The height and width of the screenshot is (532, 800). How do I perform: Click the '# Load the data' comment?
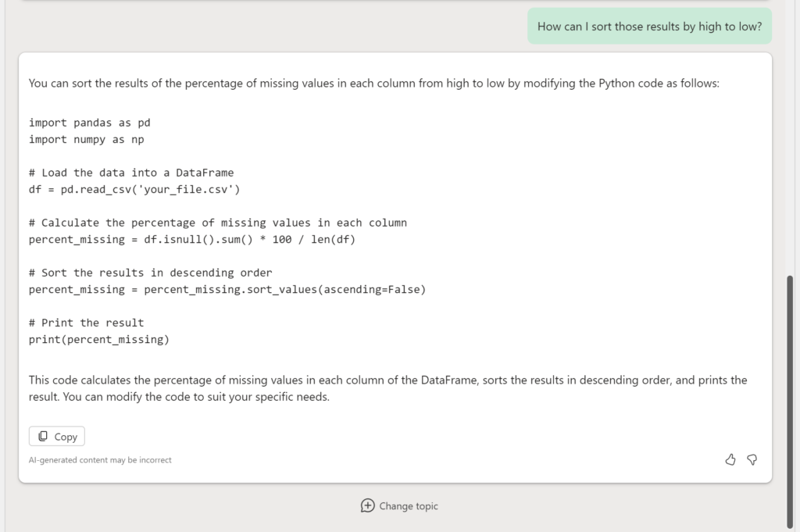131,173
